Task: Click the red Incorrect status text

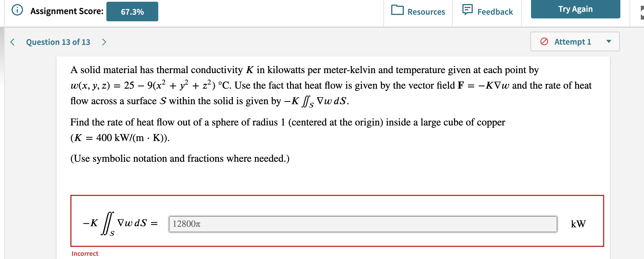Action: click(85, 254)
